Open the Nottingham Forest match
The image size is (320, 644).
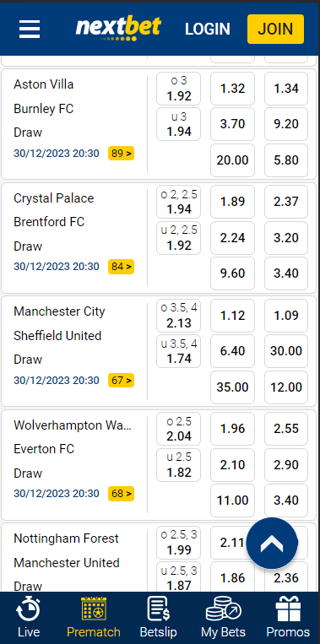(x=66, y=538)
